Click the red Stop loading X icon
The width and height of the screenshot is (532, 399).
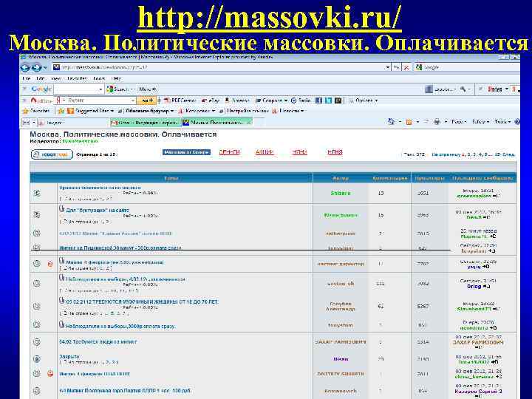406,67
